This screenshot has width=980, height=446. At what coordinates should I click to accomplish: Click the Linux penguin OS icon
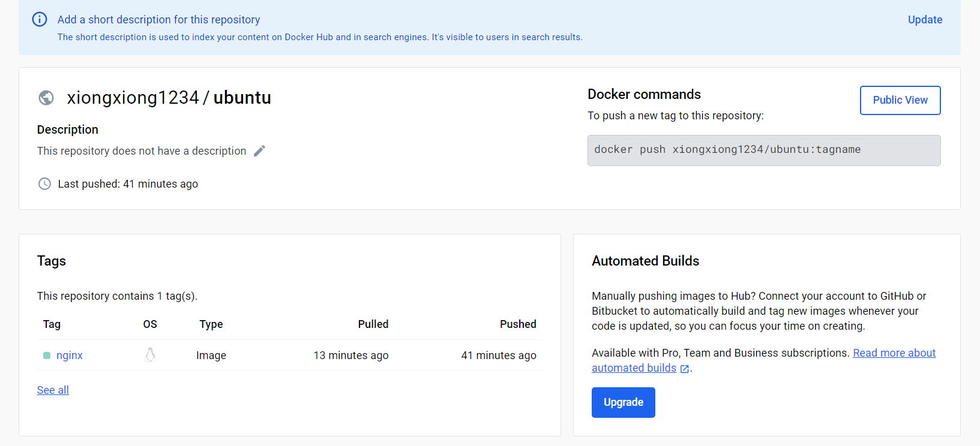(x=150, y=355)
